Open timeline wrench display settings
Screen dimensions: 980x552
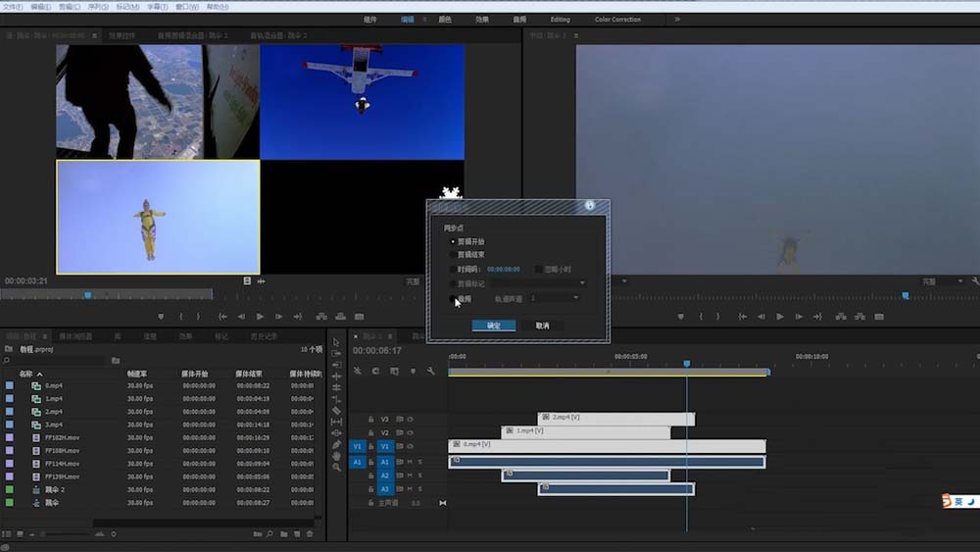[430, 371]
